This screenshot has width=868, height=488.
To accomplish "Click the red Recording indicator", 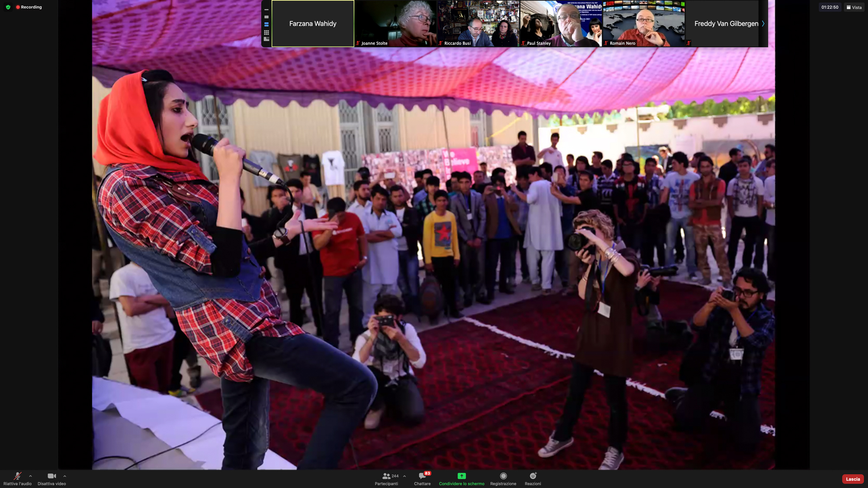I will (29, 7).
